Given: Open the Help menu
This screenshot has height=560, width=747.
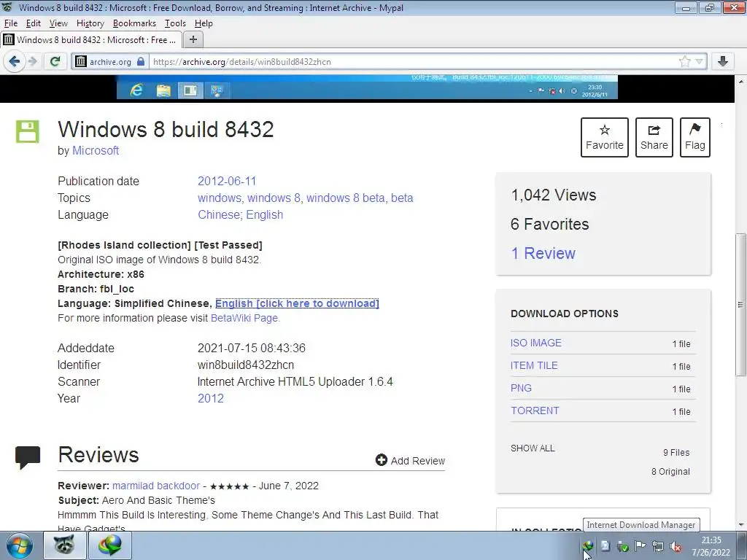Looking at the screenshot, I should point(204,23).
